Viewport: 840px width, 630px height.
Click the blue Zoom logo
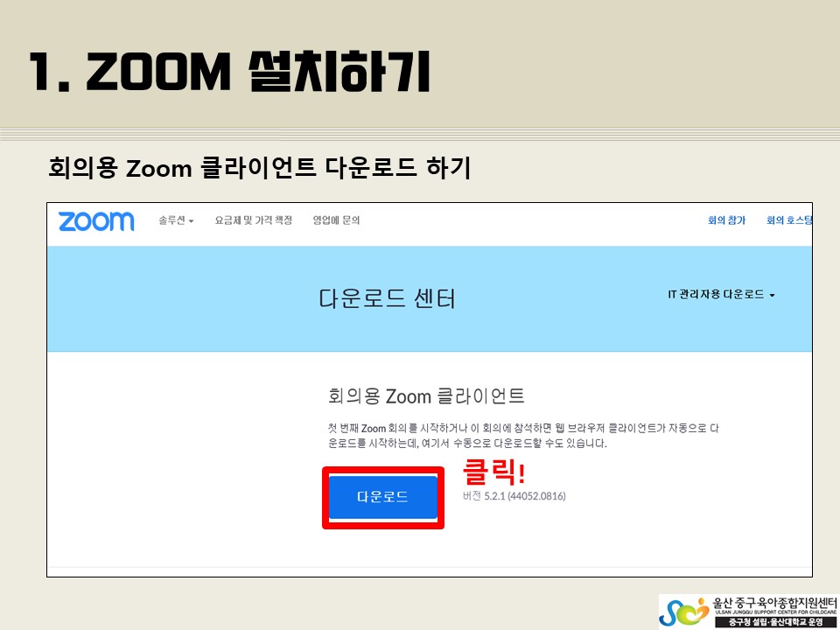tap(96, 221)
